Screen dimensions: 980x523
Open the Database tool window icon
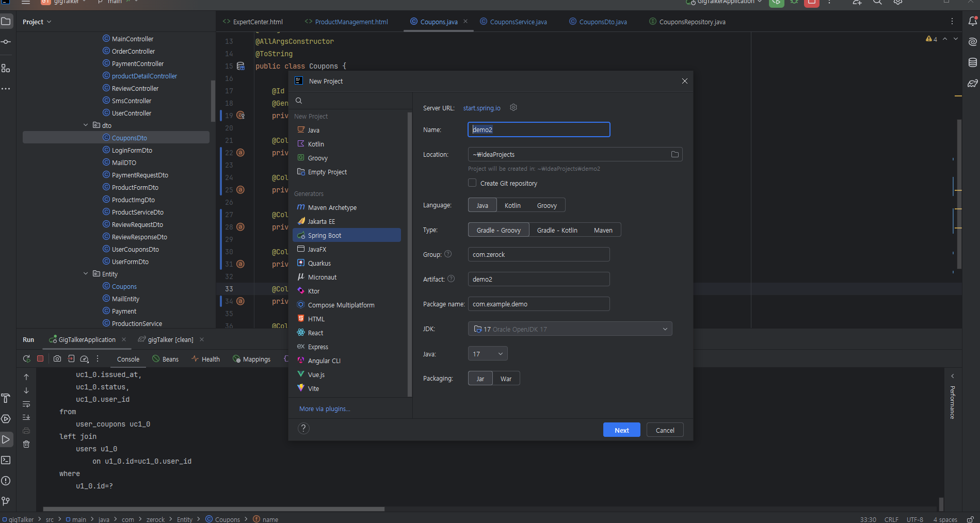(972, 62)
